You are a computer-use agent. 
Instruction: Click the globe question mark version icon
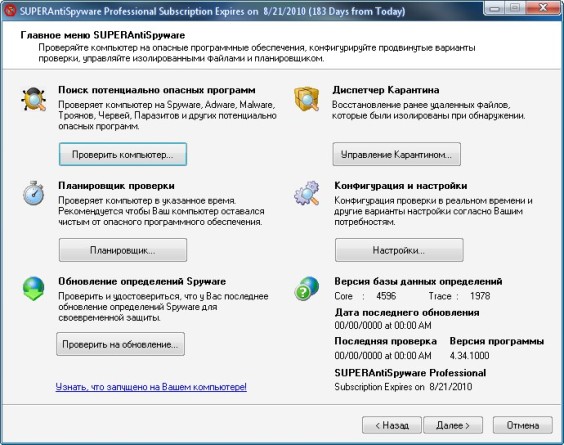point(307,289)
